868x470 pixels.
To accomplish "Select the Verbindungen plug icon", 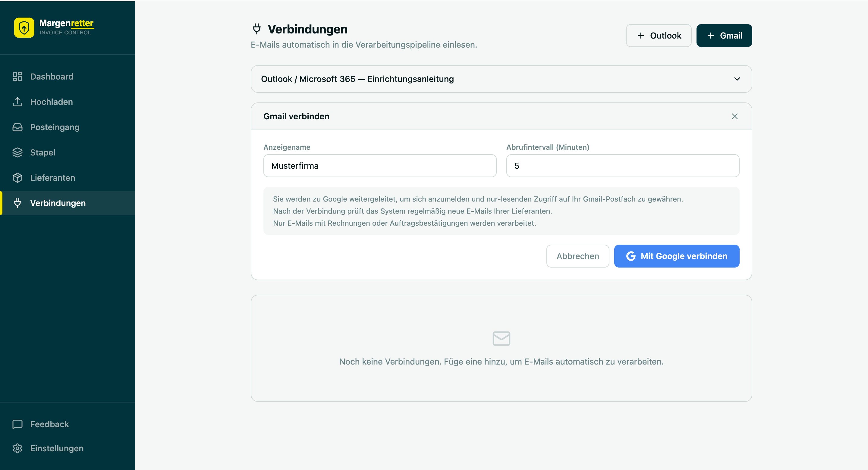I will point(18,203).
